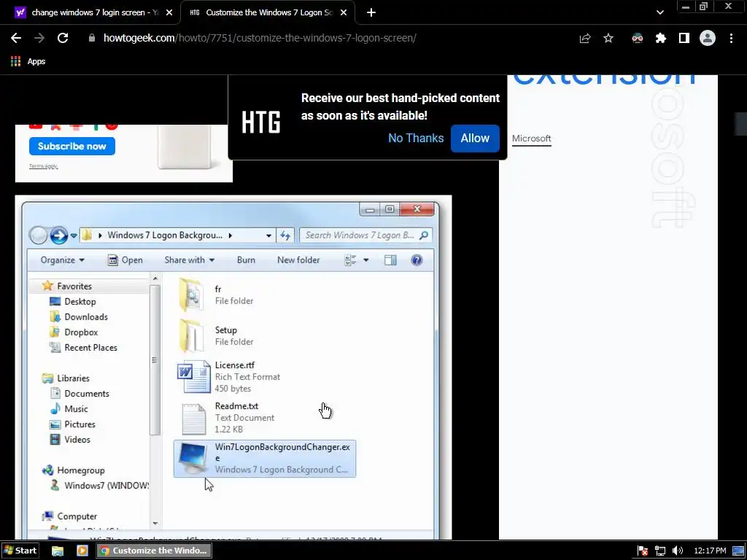Open a new browser tab
The height and width of the screenshot is (560, 747).
click(371, 12)
